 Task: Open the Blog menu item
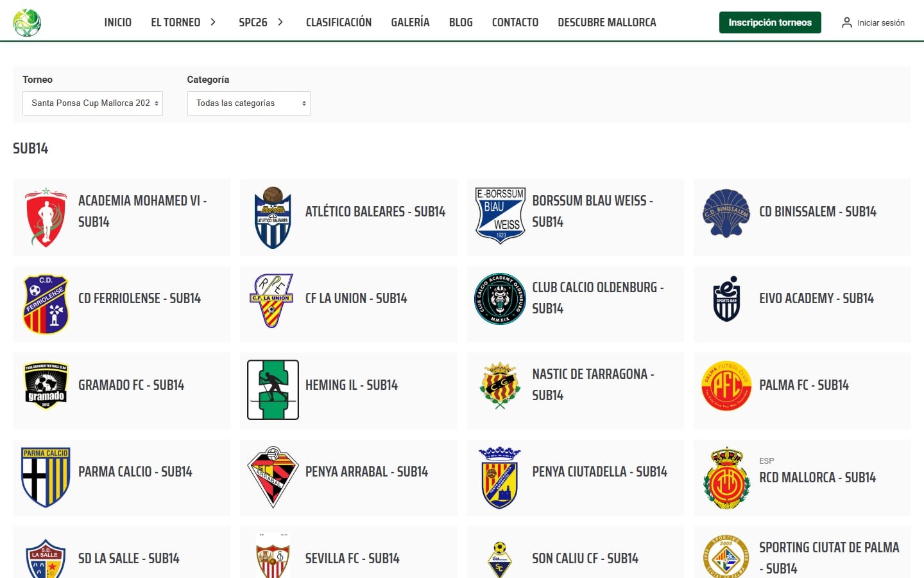(461, 22)
